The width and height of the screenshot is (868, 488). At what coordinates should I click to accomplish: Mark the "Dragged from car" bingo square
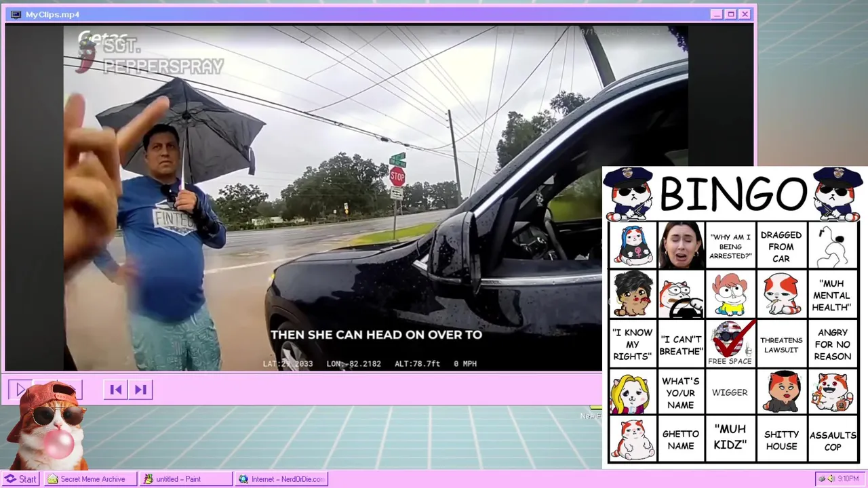coord(781,245)
